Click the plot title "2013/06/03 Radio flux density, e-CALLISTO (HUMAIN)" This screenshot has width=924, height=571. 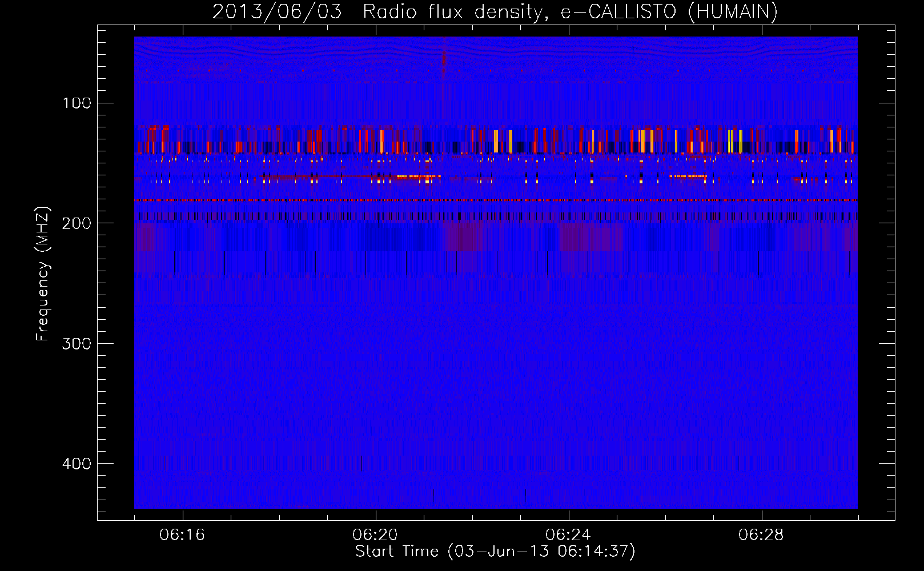[495, 12]
